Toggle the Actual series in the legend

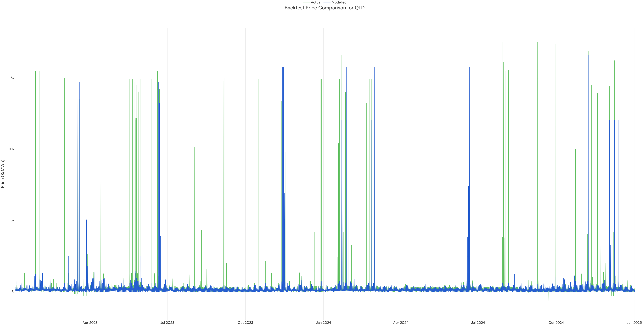(316, 2)
